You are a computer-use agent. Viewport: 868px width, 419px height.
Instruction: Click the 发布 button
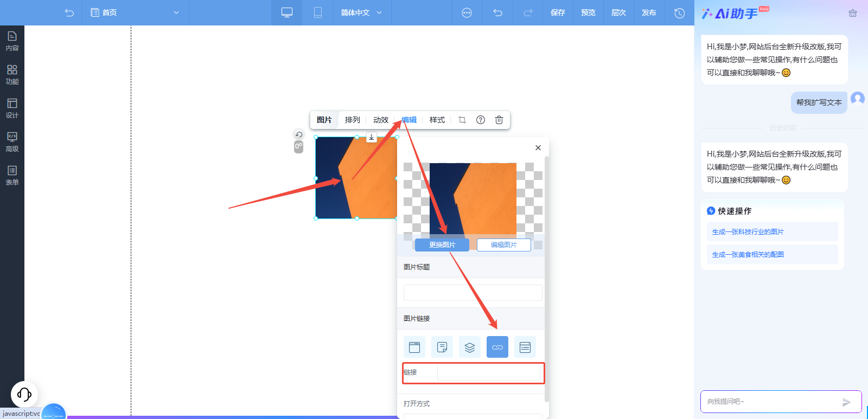649,12
